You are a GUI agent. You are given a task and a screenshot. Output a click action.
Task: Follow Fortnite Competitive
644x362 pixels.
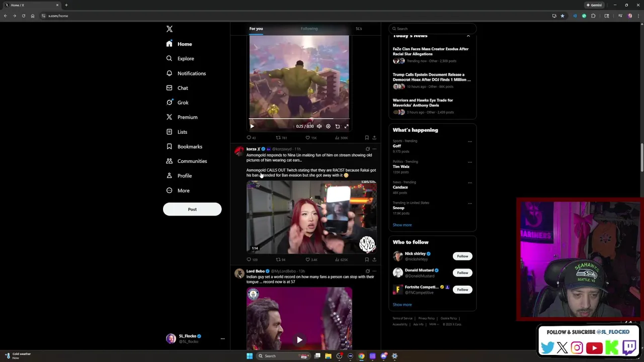(462, 290)
